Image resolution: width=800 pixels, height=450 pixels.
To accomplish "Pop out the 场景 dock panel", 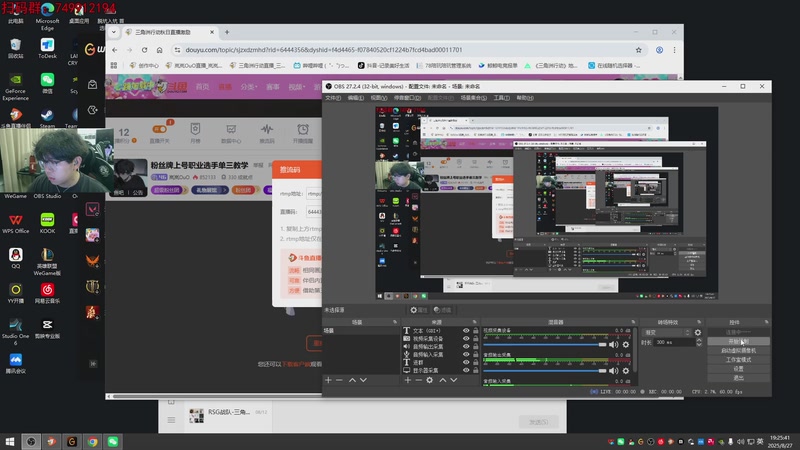I will (395, 322).
